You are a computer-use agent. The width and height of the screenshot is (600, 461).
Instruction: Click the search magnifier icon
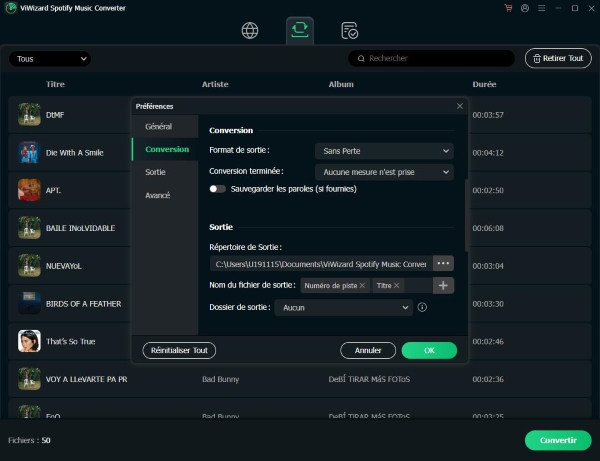[361, 59]
